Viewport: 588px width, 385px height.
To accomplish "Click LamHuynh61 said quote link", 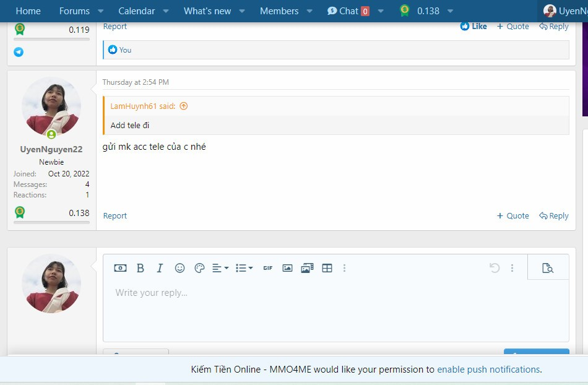I will pyautogui.click(x=142, y=106).
